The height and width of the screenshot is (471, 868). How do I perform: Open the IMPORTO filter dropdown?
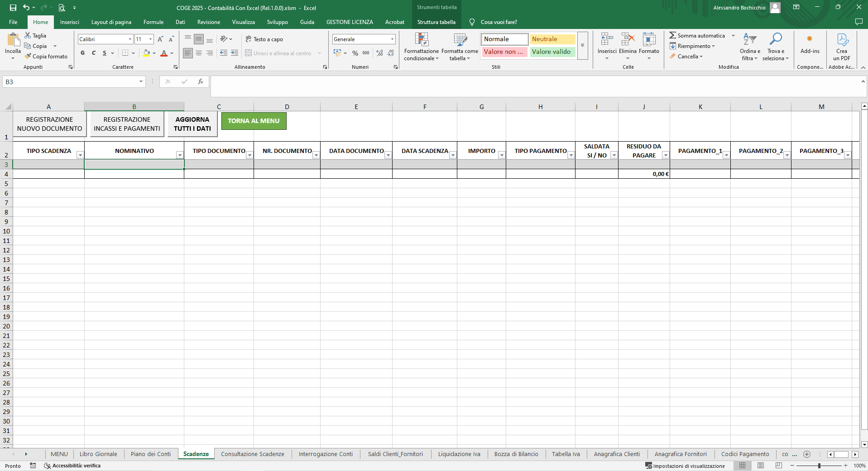coord(502,155)
